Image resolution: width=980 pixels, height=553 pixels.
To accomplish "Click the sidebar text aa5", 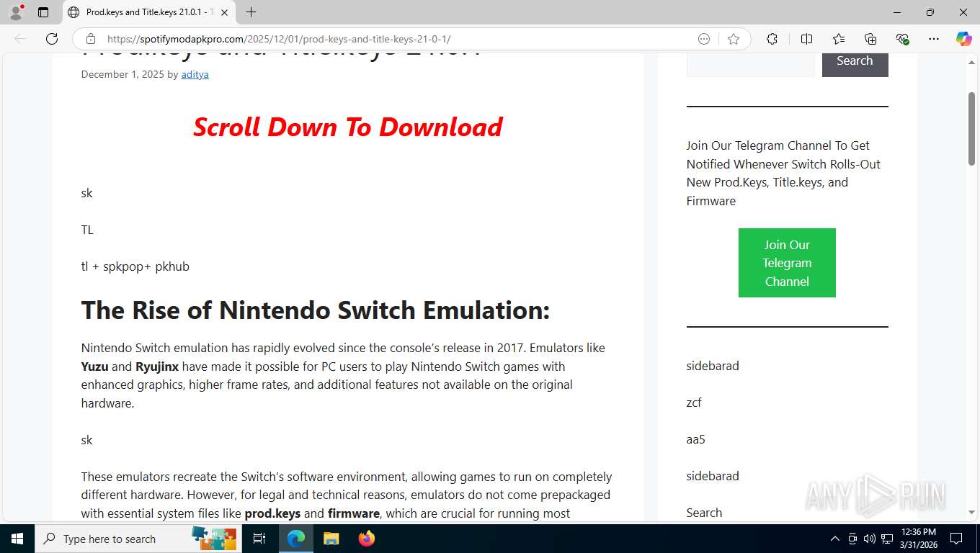I will click(x=696, y=439).
